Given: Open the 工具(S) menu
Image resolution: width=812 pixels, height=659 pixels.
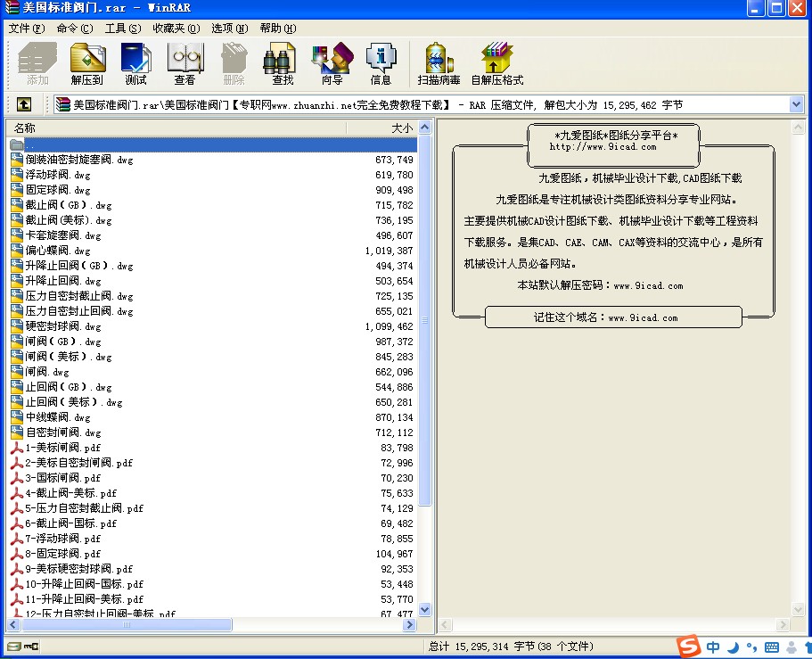Looking at the screenshot, I should pos(122,29).
